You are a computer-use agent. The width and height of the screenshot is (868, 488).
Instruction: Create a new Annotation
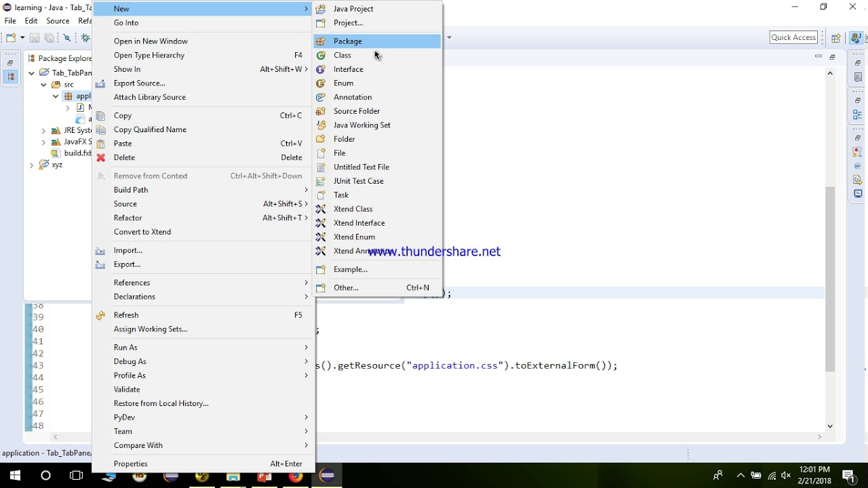(x=377, y=98)
